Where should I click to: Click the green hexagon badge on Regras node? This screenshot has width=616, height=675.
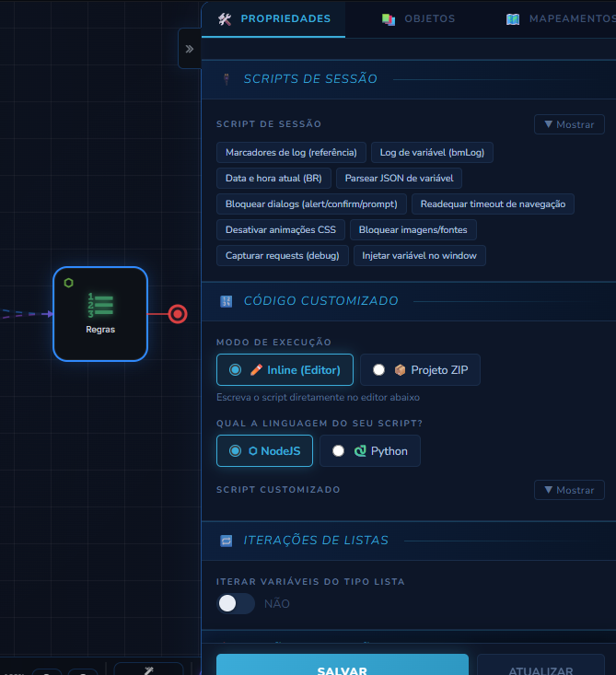coord(68,283)
